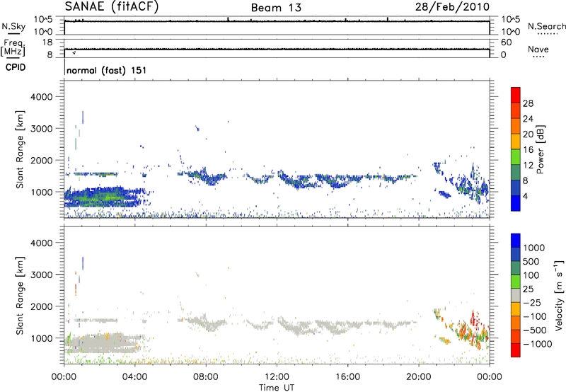Select the Freq. [MHz] axis label
The image size is (566, 392).
pyautogui.click(x=13, y=48)
